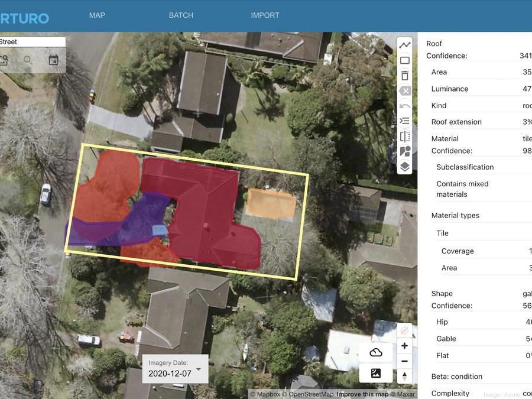Viewport: 532px width, 399px height.
Task: Click the orange pool overlay polygon
Action: [271, 203]
